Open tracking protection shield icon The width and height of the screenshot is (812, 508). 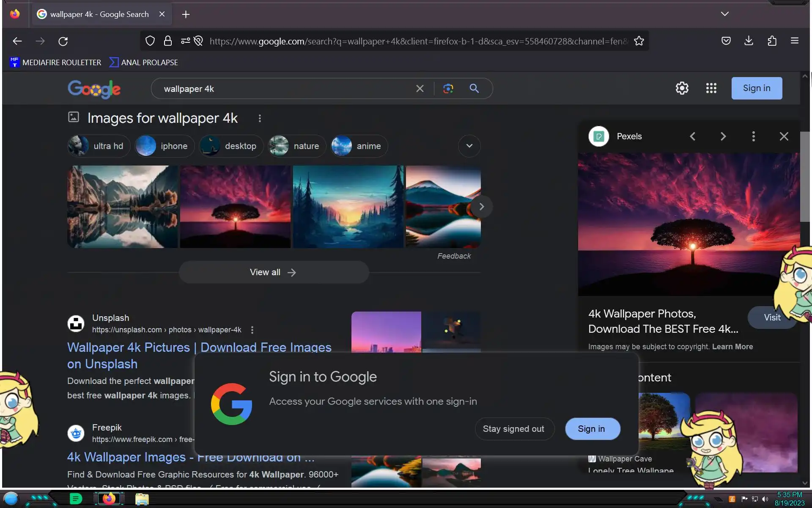pos(150,41)
